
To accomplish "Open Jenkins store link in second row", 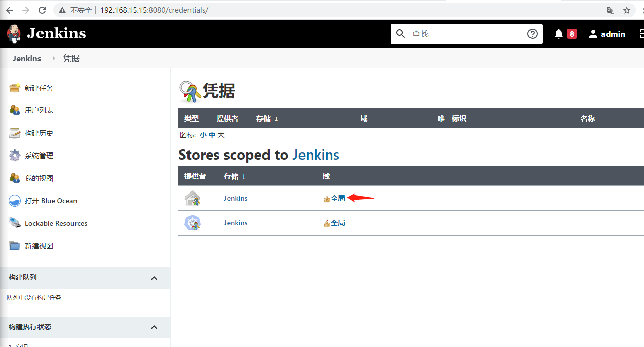I will coord(236,223).
